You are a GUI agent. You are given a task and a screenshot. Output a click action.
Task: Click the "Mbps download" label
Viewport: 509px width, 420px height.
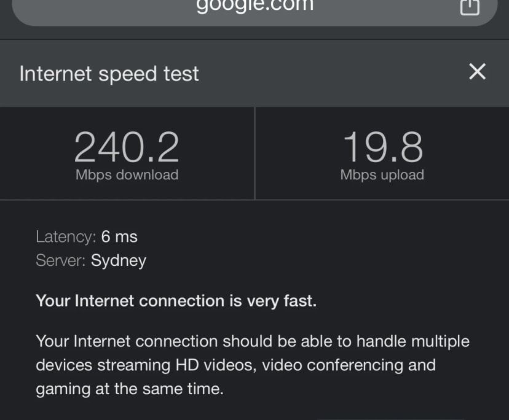127,175
